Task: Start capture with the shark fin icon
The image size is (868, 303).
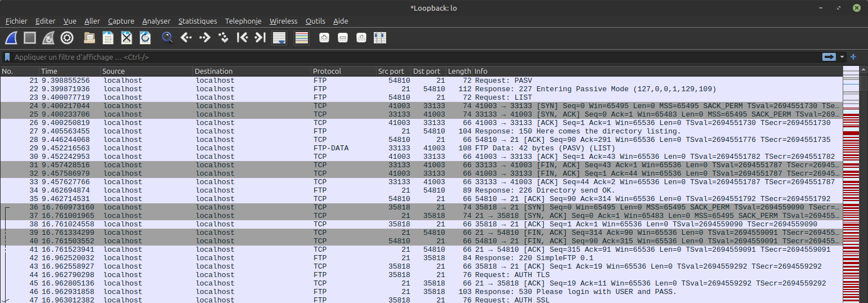Action: [x=11, y=38]
